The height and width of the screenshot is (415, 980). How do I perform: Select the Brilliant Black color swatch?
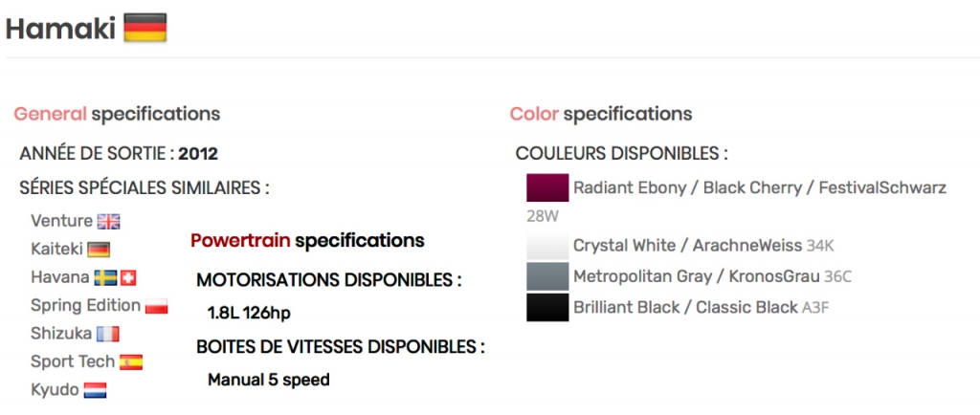click(x=547, y=307)
